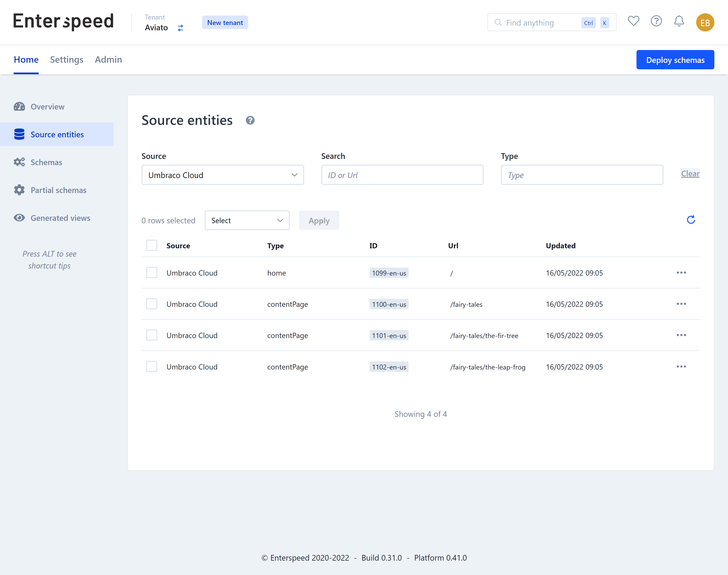Go to Generated views in sidebar
Viewport: 728px width, 575px height.
[x=60, y=218]
